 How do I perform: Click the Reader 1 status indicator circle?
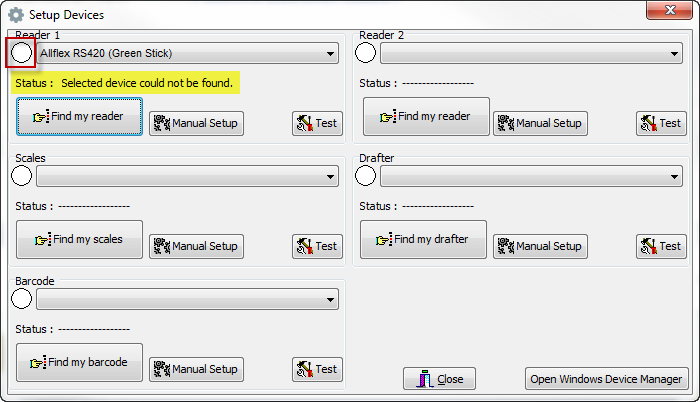(x=21, y=53)
